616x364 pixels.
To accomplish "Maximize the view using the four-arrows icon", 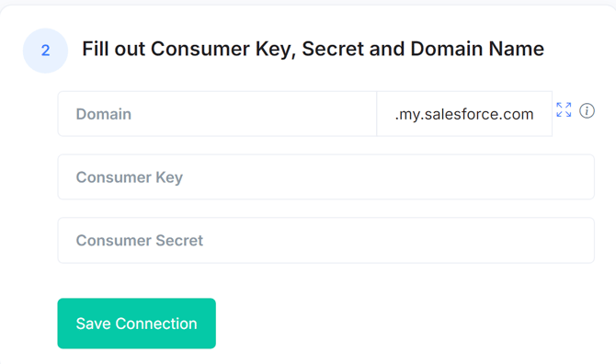I will 564,110.
